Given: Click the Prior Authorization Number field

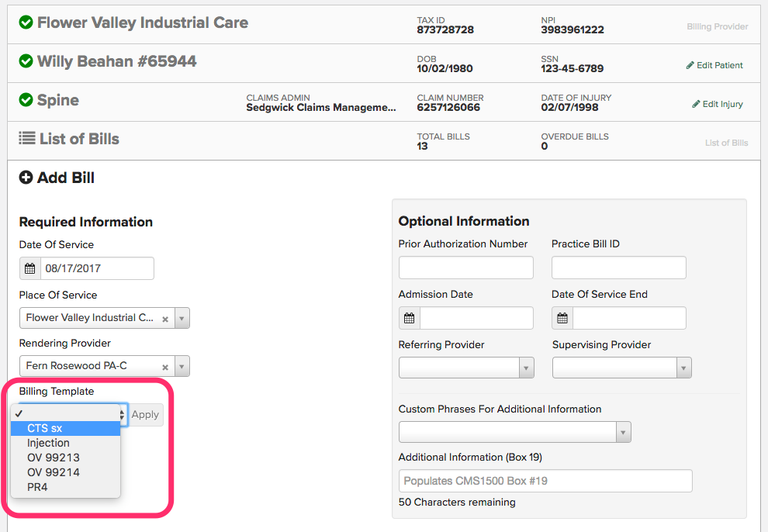Looking at the screenshot, I should pyautogui.click(x=465, y=268).
